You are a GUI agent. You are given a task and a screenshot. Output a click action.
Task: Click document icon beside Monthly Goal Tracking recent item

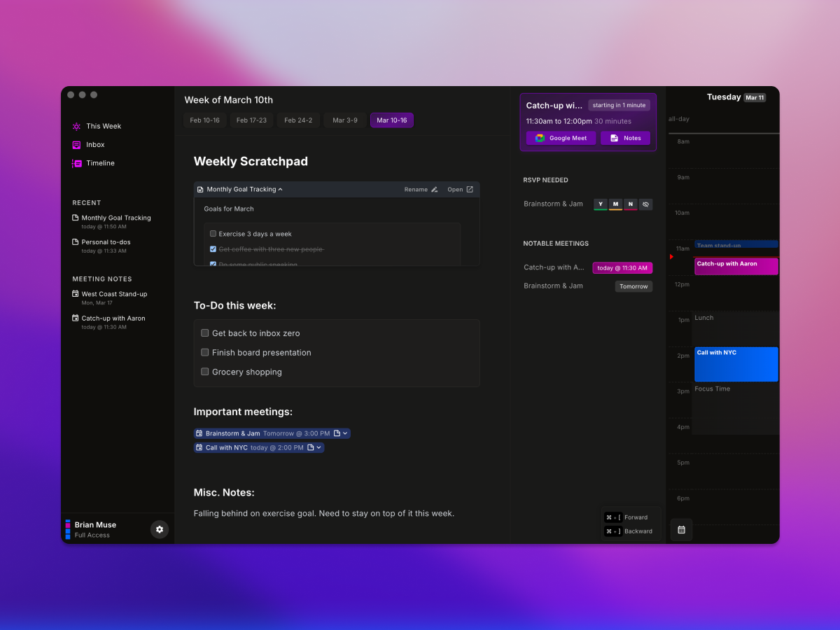76,218
